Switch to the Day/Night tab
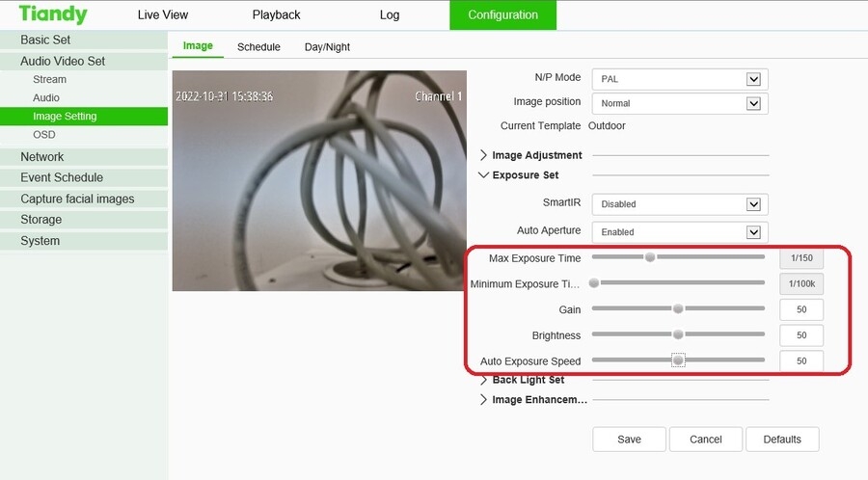 point(327,47)
